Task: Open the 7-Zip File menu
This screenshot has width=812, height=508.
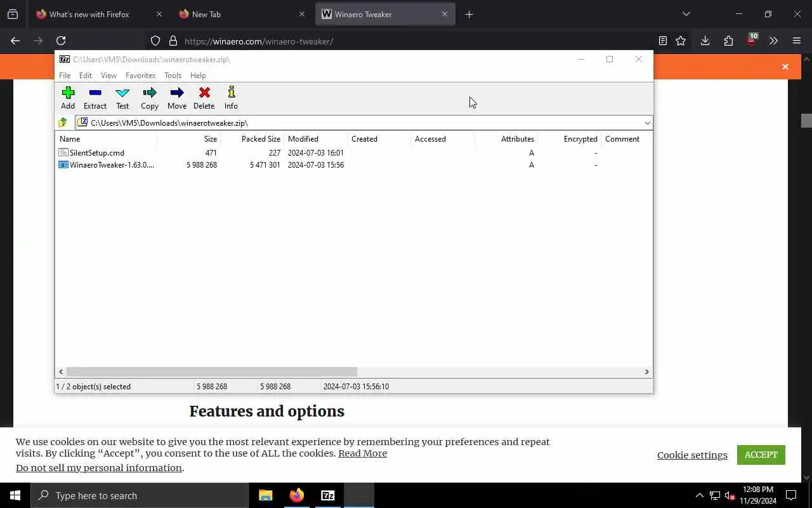Action: (x=65, y=75)
